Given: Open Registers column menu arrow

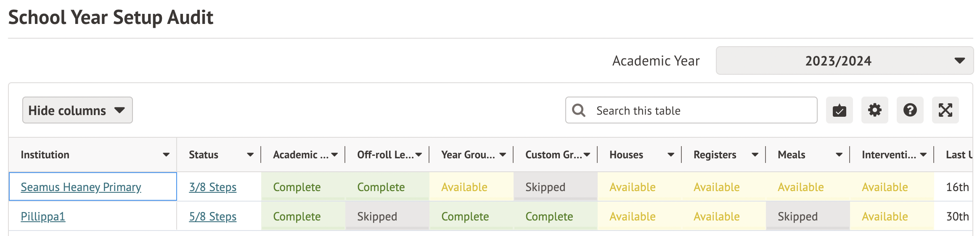Looking at the screenshot, I should (x=755, y=155).
